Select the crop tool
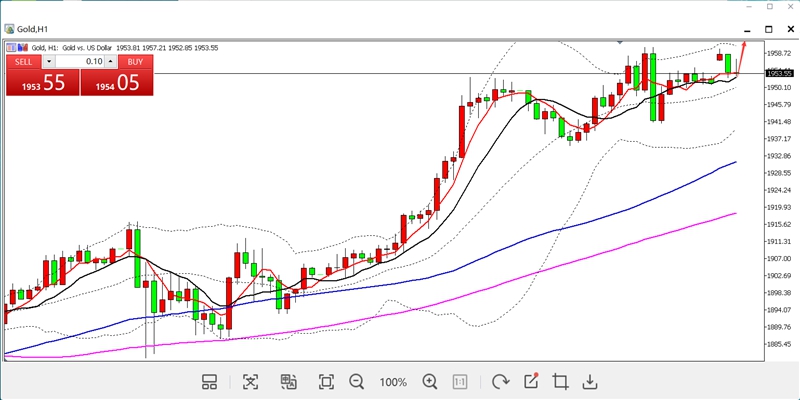The image size is (800, 400). tap(560, 381)
